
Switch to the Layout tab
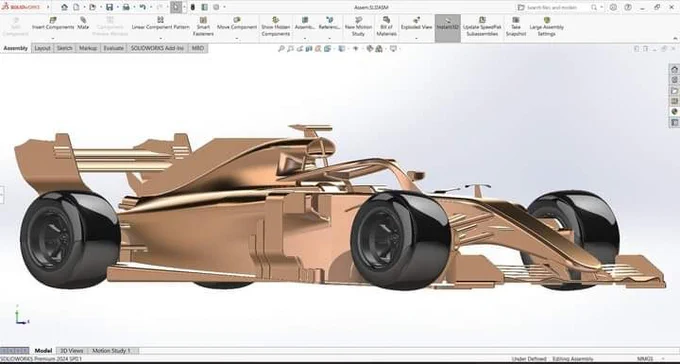42,48
